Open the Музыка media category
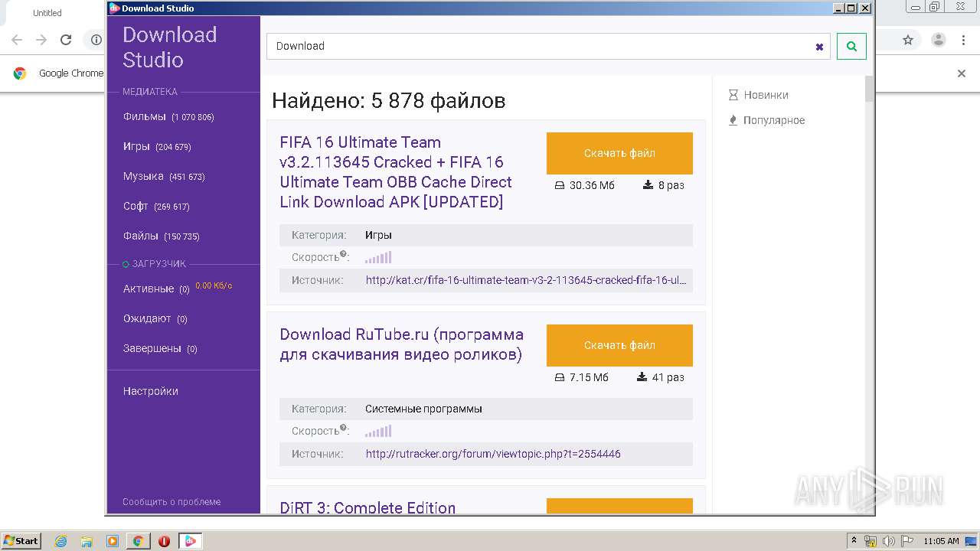980x551 pixels. [164, 176]
